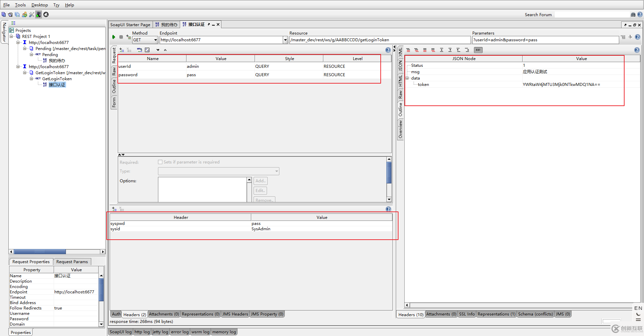
Task: Switch request view to the Form side tab
Action: (x=114, y=102)
